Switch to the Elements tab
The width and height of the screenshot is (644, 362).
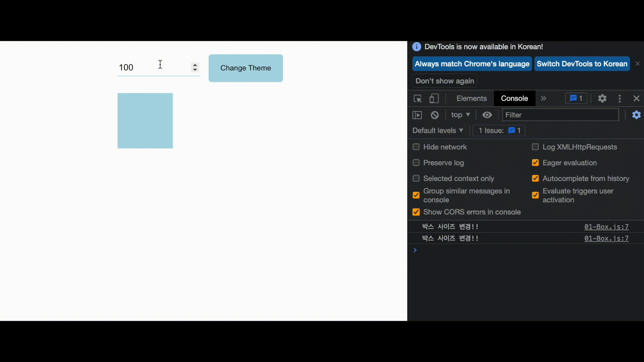(x=471, y=98)
